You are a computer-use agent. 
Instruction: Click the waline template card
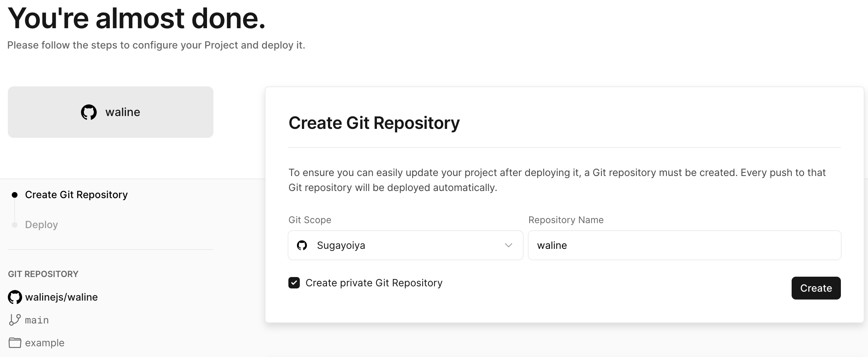tap(111, 112)
